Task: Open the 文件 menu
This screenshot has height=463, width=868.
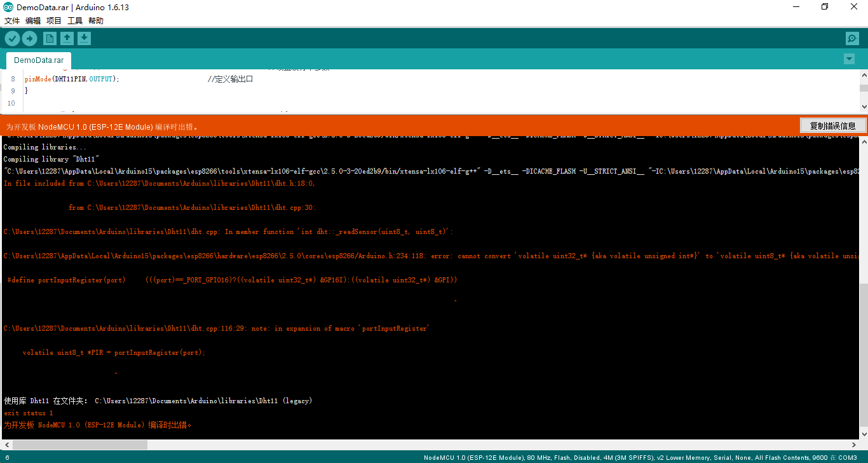Action: [x=12, y=21]
